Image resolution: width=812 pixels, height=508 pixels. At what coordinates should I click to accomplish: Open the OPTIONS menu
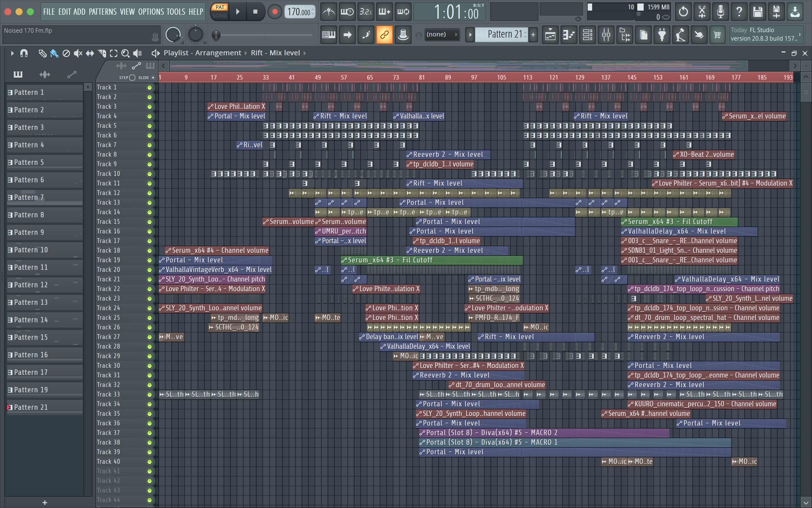[x=151, y=12]
